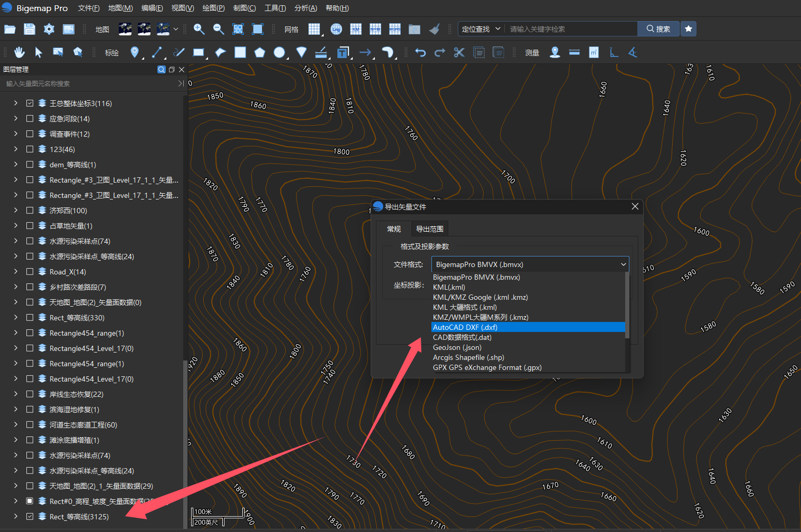Screen dimensions: 801x532
Task: Select the arrow pointer tool
Action: 39,52
